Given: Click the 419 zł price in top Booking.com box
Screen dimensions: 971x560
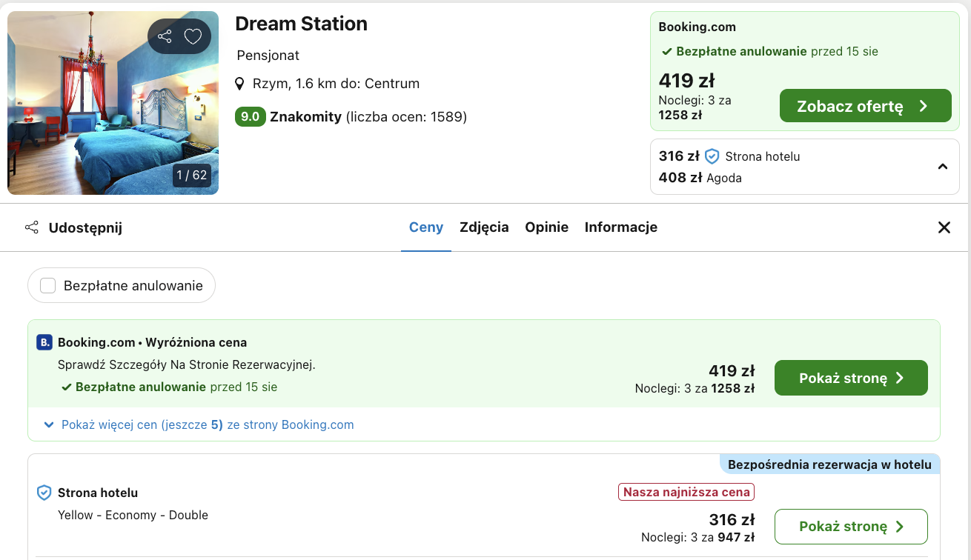Looking at the screenshot, I should [x=686, y=80].
